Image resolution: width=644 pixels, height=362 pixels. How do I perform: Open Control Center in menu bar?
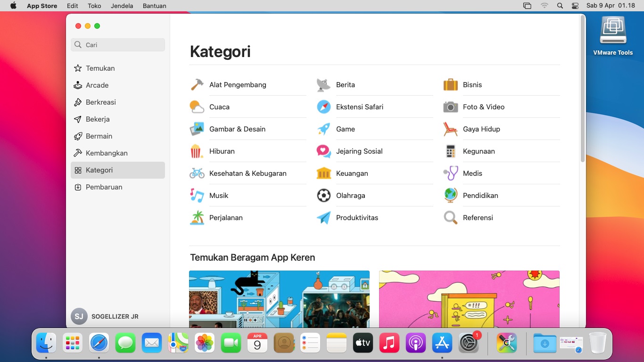pyautogui.click(x=575, y=6)
